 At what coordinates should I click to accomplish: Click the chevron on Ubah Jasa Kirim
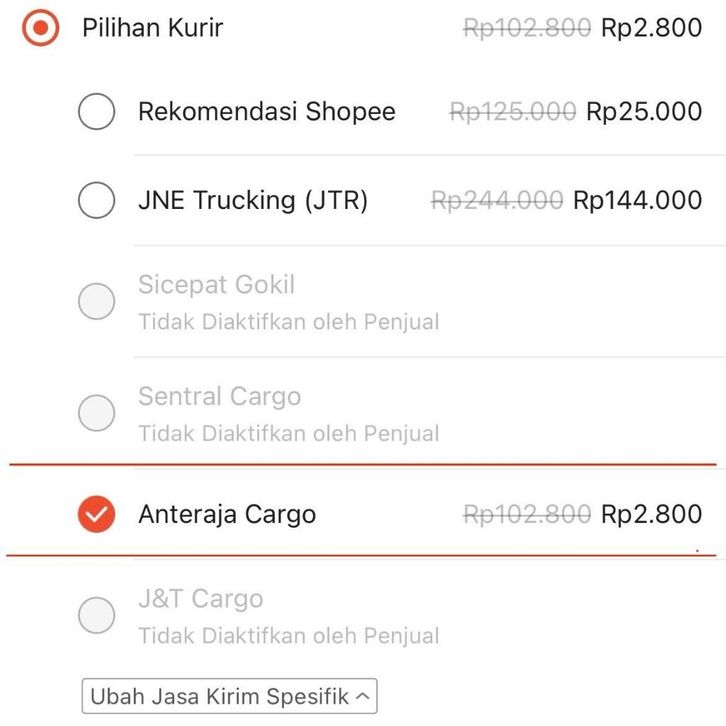[363, 696]
